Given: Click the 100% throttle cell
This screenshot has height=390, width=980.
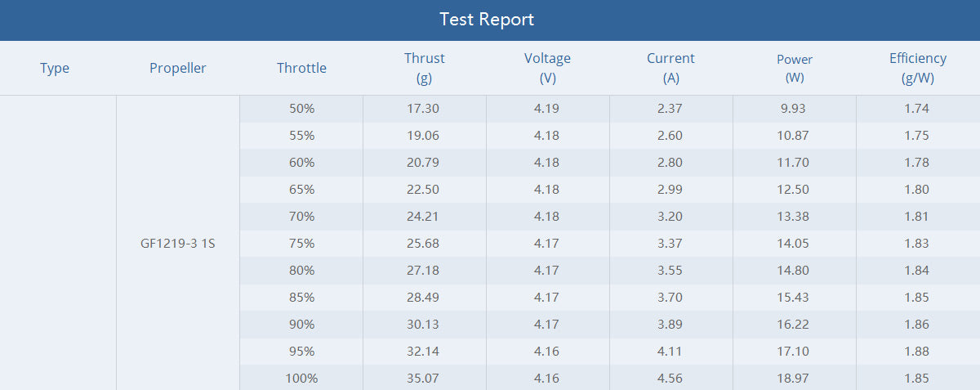Looking at the screenshot, I should tap(301, 379).
